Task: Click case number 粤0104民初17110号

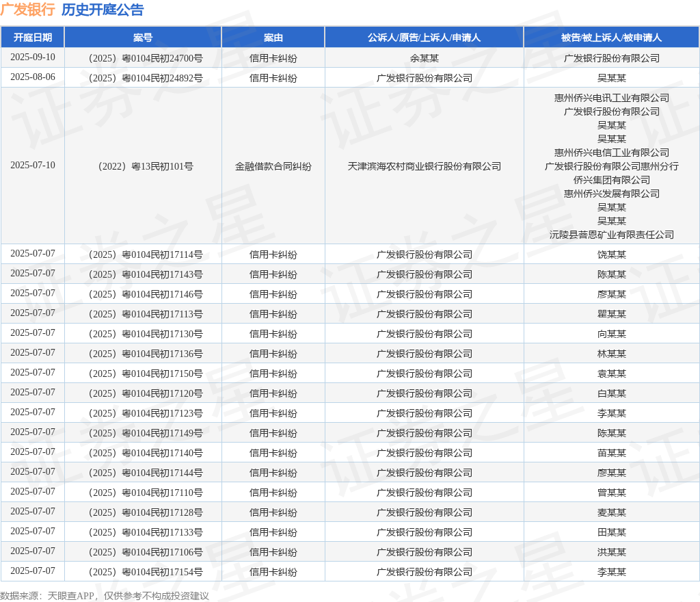Action: click(x=146, y=493)
